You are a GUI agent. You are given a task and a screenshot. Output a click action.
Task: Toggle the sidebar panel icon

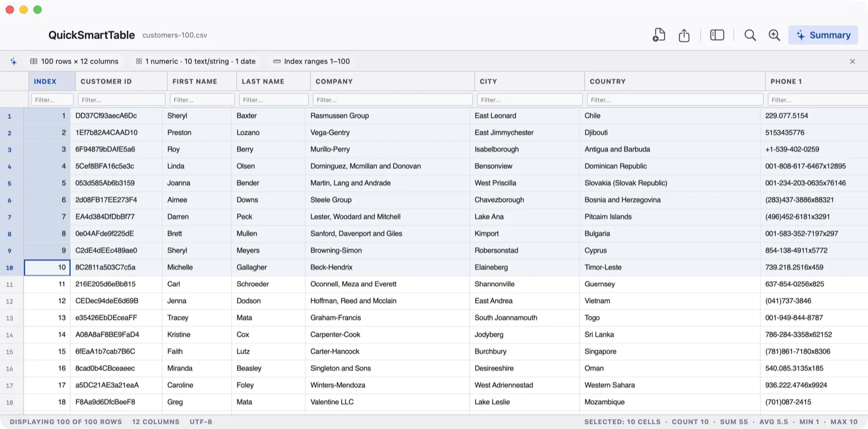pos(717,35)
